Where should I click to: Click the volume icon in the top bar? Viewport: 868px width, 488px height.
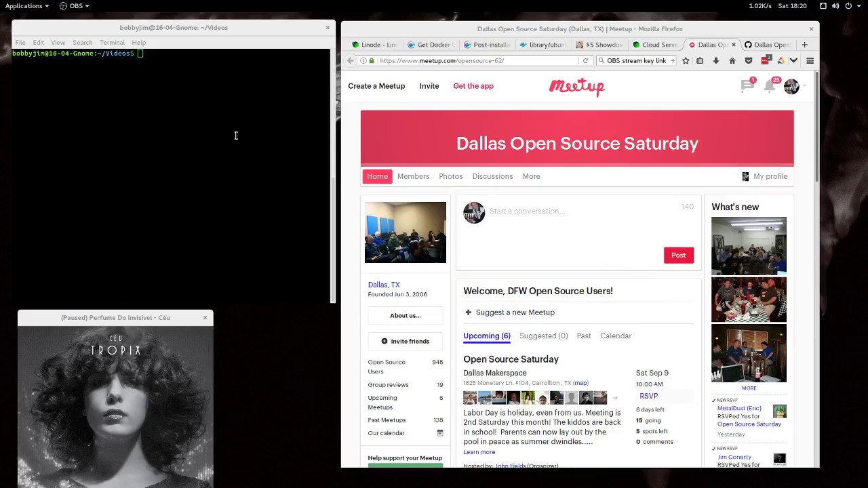[x=835, y=5]
